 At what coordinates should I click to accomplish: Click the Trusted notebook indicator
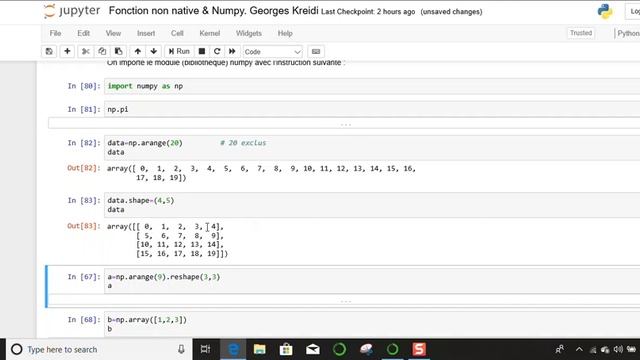(581, 33)
